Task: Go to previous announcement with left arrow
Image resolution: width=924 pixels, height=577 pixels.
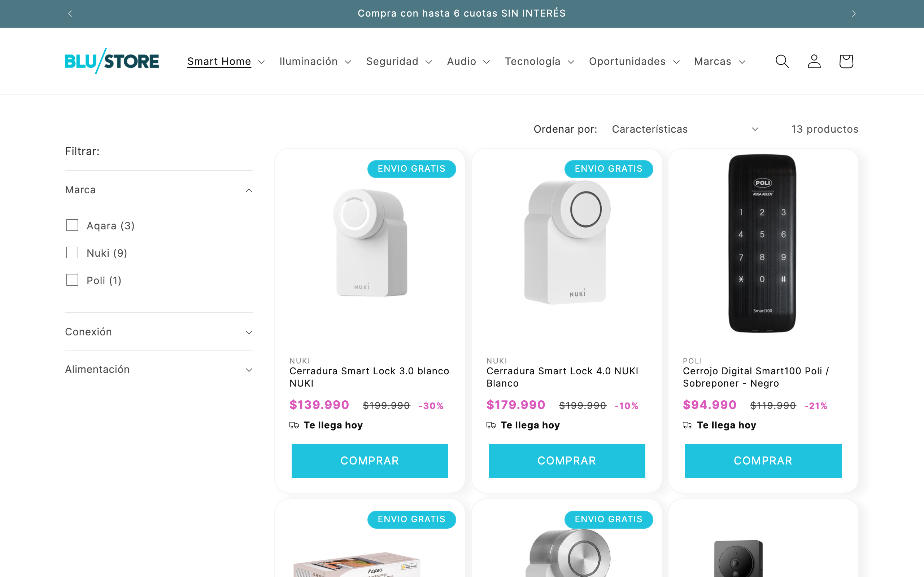Action: pos(70,13)
